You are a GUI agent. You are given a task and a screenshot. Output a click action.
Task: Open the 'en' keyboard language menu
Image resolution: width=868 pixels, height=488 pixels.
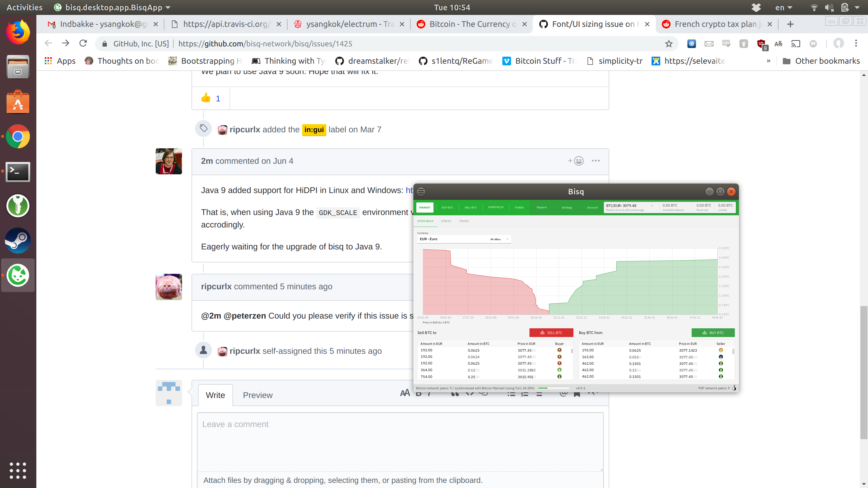(783, 7)
